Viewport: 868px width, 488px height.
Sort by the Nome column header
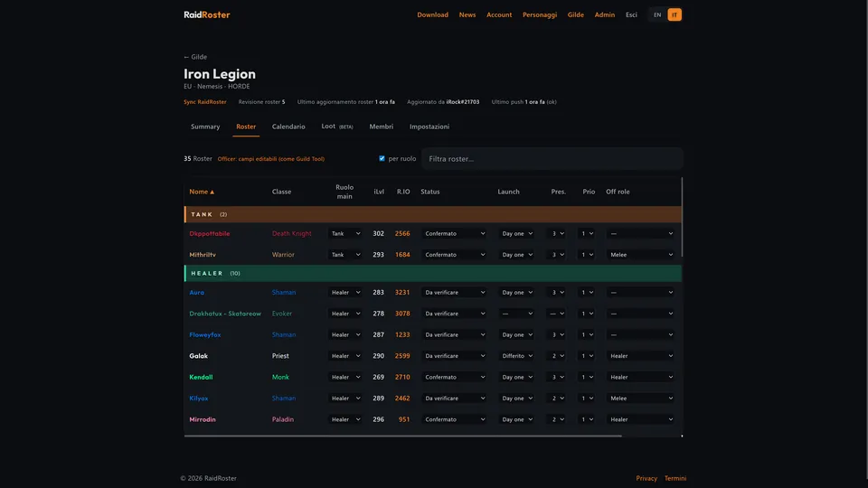click(202, 192)
